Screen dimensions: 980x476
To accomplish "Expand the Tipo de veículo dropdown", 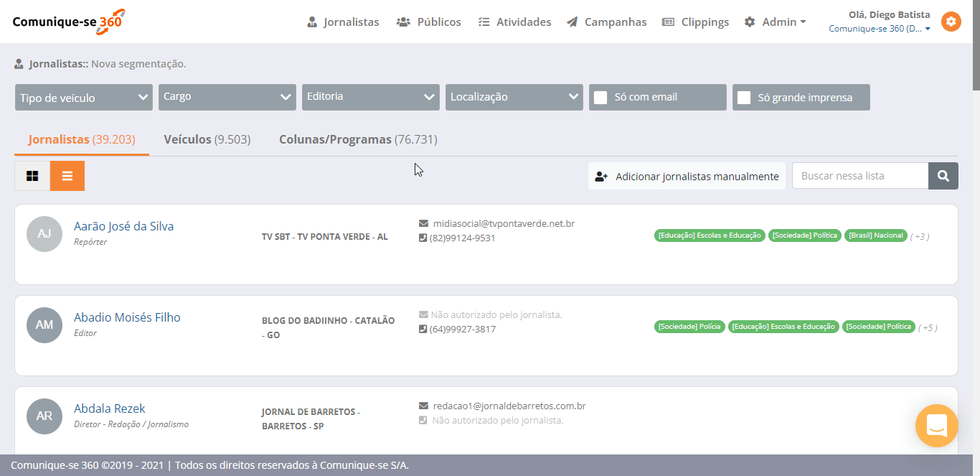I will click(x=83, y=98).
